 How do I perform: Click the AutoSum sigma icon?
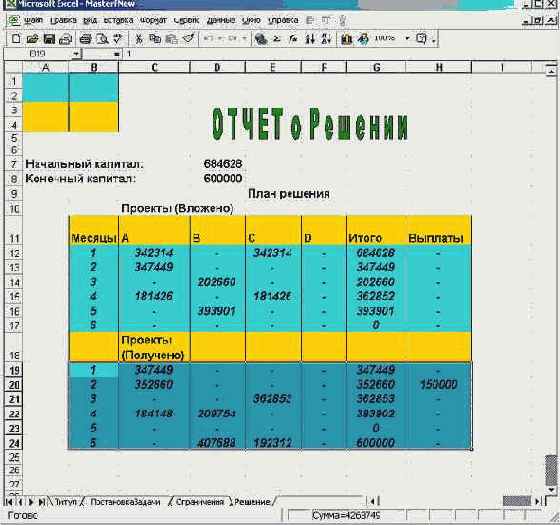tap(277, 39)
